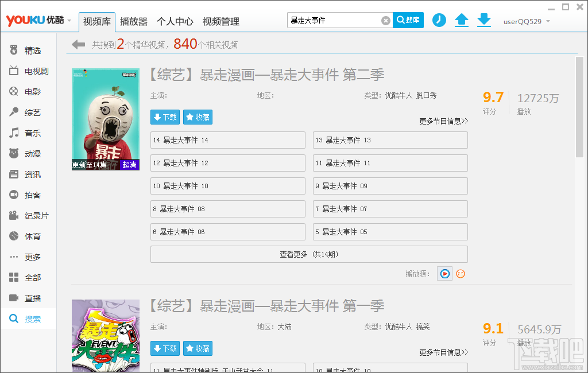Click the Youku logo
This screenshot has width=588, height=373.
pyautogui.click(x=35, y=20)
